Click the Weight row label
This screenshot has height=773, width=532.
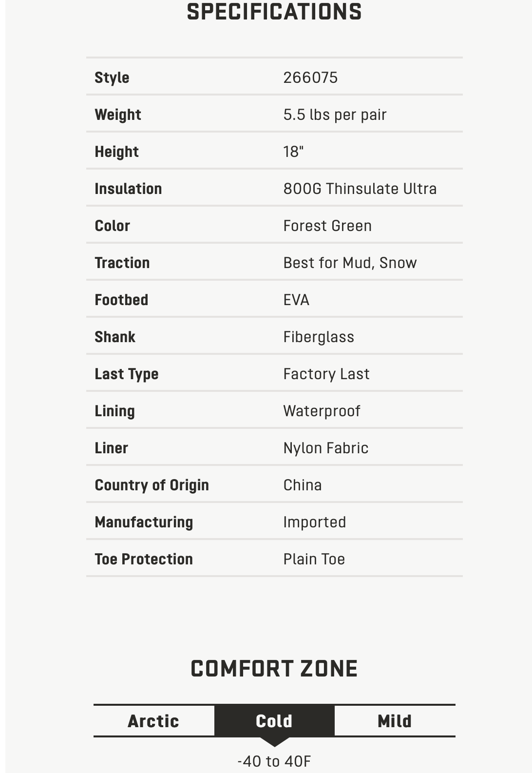[x=118, y=115]
